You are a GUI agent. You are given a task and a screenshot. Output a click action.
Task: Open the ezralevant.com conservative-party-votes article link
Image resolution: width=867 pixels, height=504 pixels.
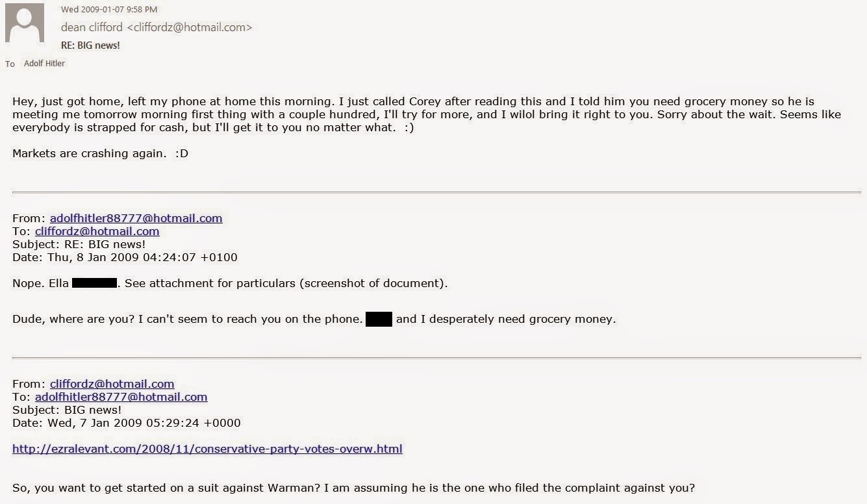207,449
